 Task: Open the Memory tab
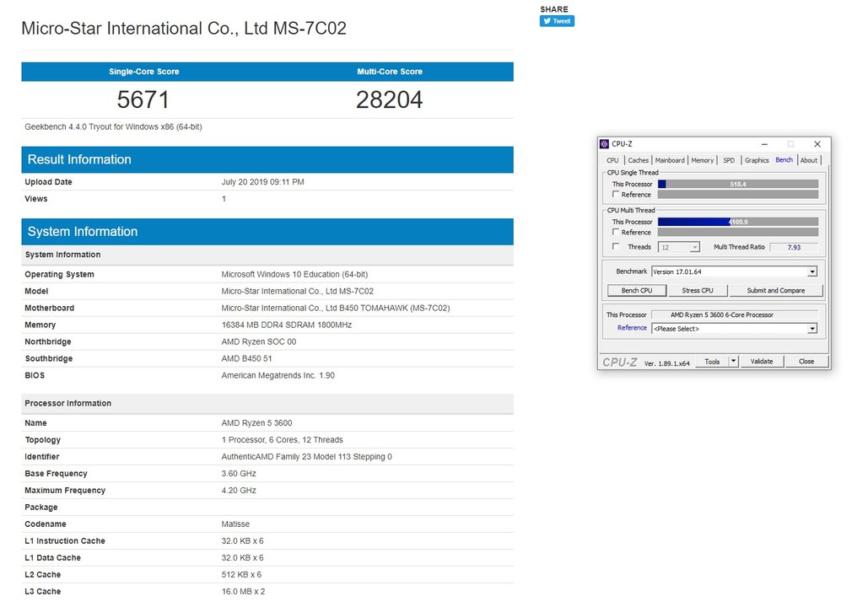[x=702, y=160]
